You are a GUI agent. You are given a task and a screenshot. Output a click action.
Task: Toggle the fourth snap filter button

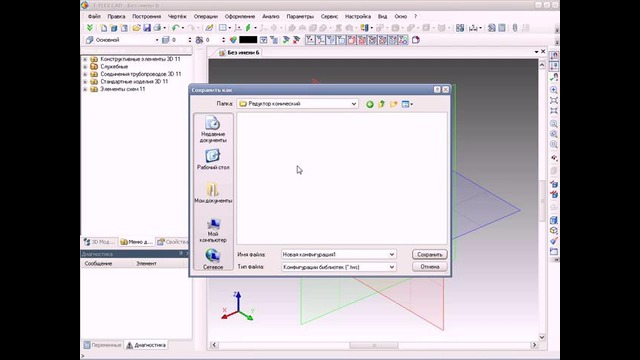[x=341, y=40]
